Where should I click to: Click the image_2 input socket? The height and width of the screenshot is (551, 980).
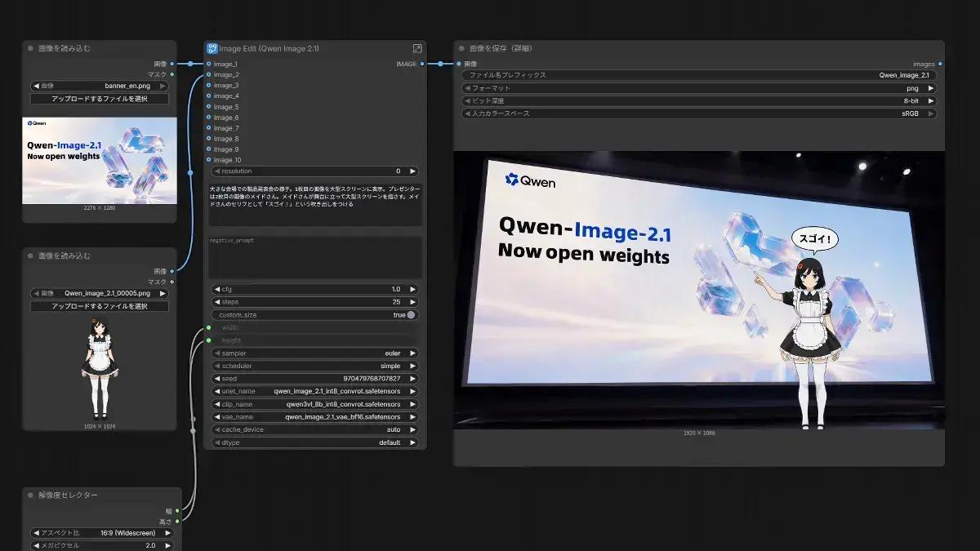pyautogui.click(x=208, y=74)
